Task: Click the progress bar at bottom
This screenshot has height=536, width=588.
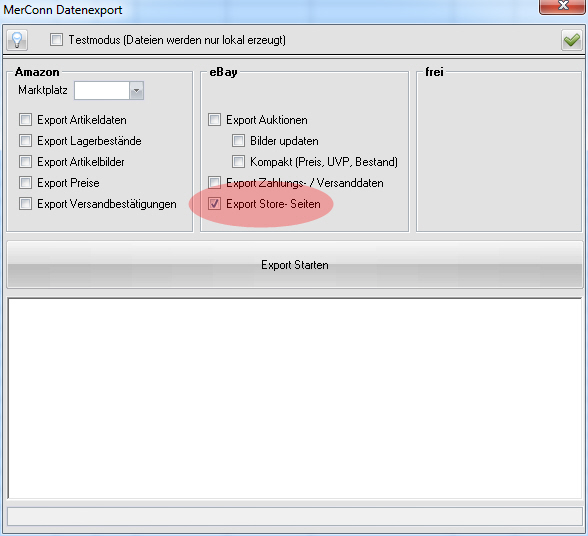Action: point(295,516)
